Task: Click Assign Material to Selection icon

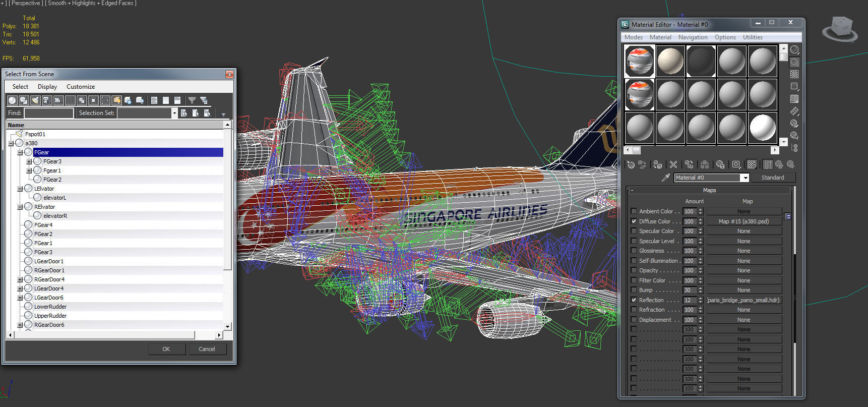Action: click(658, 164)
